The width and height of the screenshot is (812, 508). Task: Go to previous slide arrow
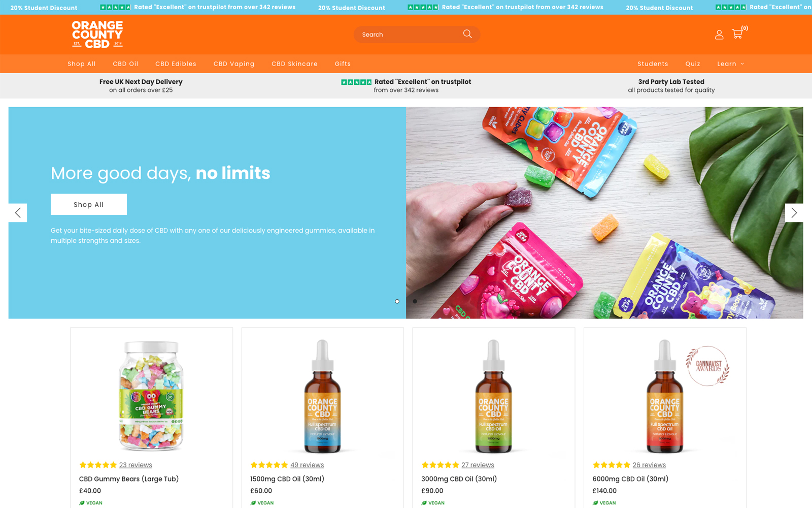point(18,213)
